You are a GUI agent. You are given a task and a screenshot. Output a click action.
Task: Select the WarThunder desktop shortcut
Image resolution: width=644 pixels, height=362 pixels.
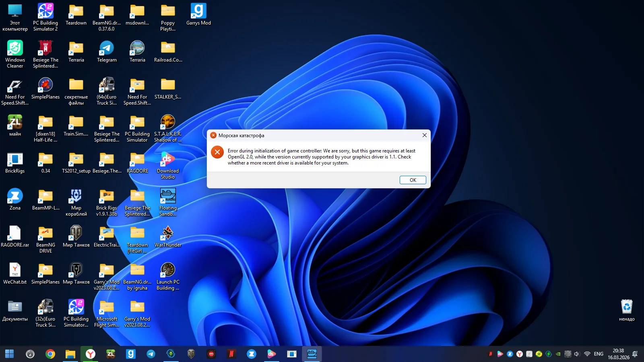click(x=168, y=237)
